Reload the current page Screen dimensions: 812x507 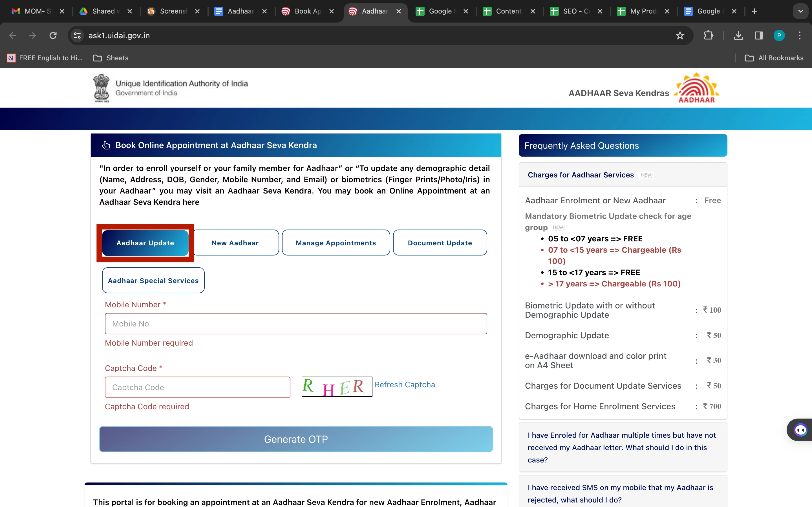point(53,35)
